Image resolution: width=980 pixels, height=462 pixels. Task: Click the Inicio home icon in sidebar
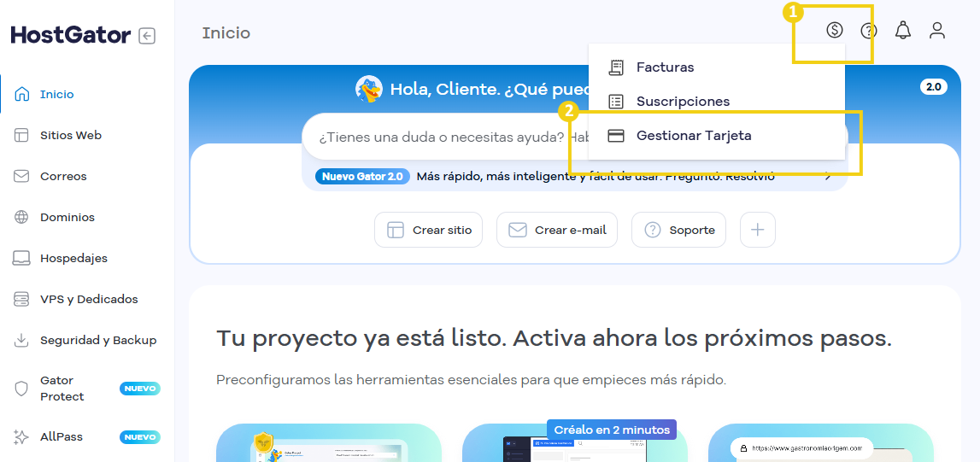pos(22,94)
